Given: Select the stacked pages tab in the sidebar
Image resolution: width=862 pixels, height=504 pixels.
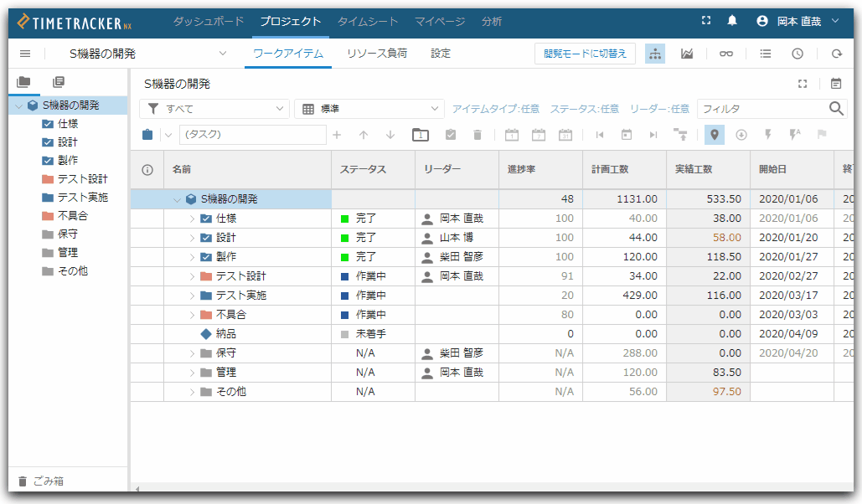Looking at the screenshot, I should [x=59, y=82].
